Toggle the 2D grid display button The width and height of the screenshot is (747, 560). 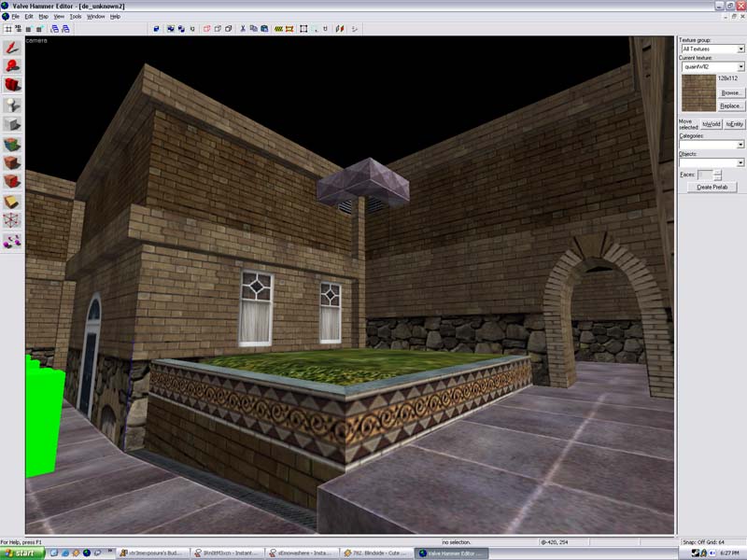tap(8, 29)
